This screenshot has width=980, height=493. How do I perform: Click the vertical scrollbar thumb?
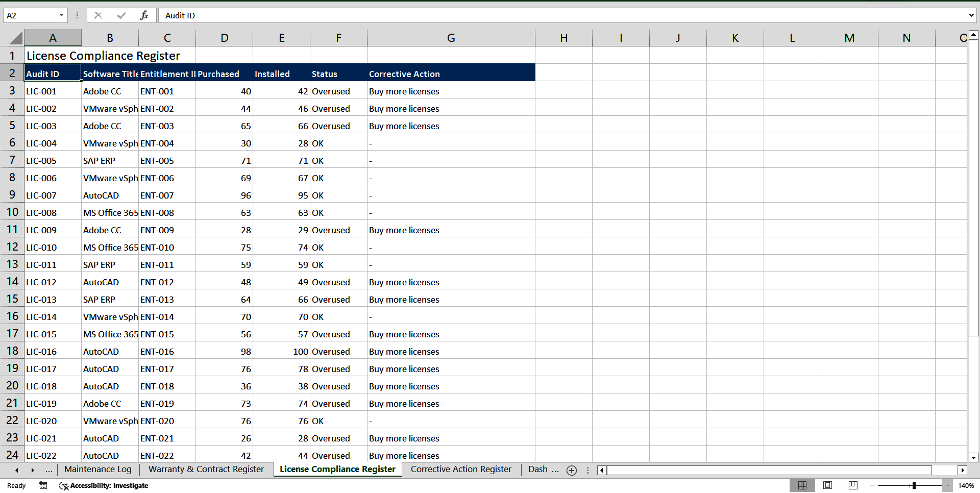click(x=973, y=189)
